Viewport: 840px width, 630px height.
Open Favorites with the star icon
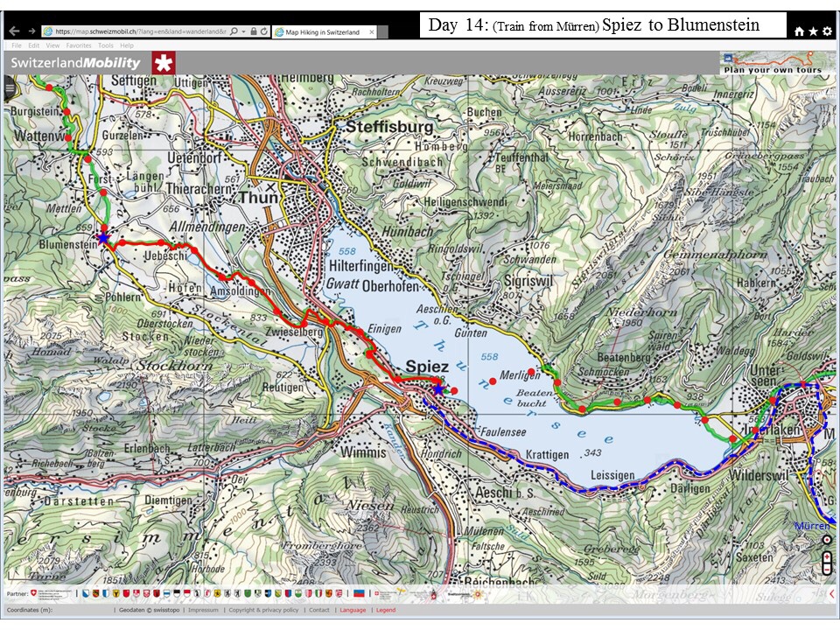813,31
